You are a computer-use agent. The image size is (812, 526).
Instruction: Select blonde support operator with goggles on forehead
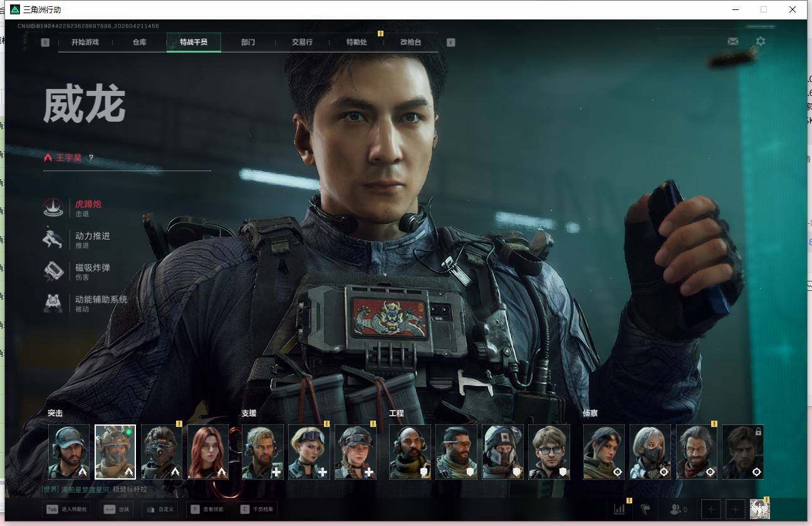click(x=309, y=452)
